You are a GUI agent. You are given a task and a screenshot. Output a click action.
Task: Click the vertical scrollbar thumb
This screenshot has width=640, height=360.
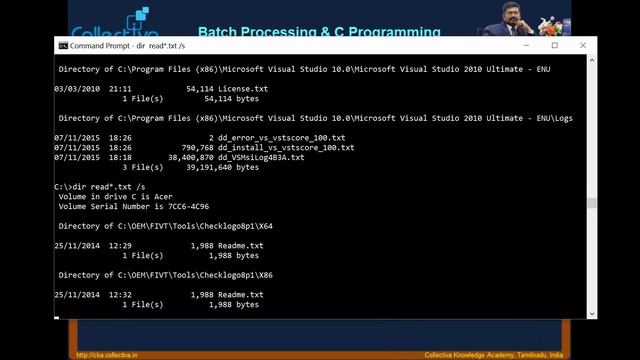click(592, 203)
